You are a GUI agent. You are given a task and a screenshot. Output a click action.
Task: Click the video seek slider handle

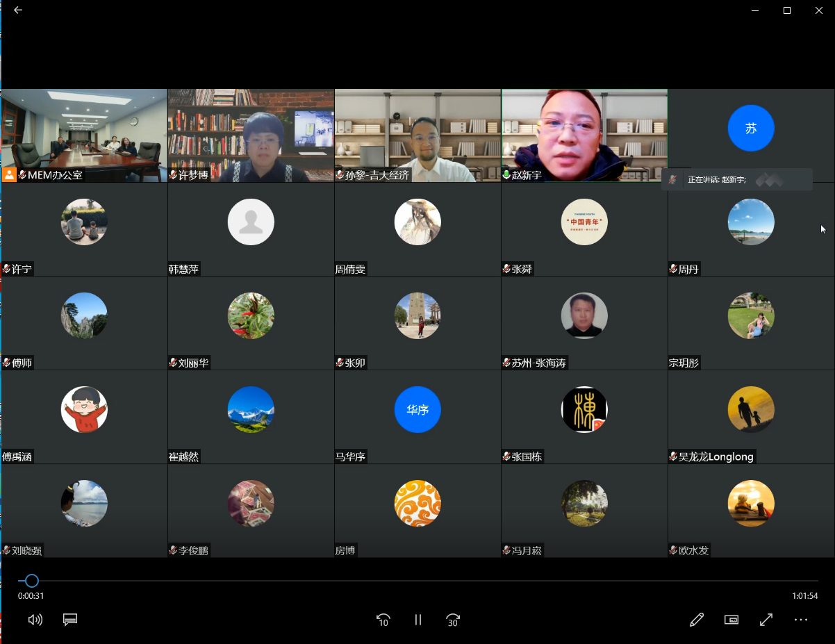(31, 581)
